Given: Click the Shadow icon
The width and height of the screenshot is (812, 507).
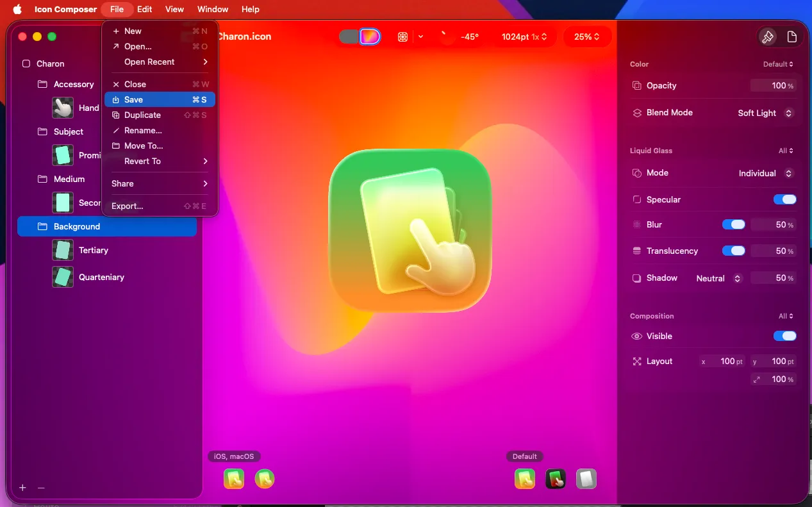Looking at the screenshot, I should pos(637,278).
